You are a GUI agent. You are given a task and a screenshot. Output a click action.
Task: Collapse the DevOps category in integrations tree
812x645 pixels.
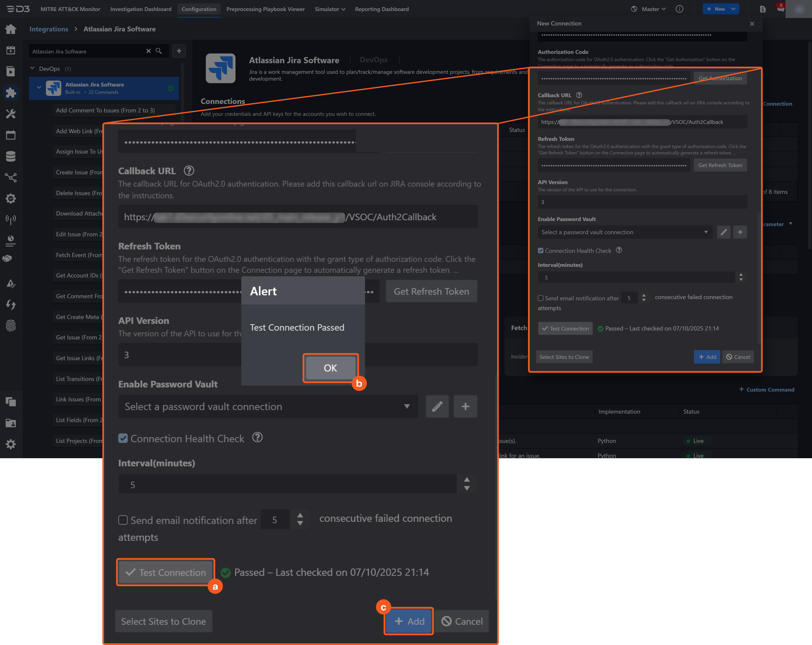[32, 69]
